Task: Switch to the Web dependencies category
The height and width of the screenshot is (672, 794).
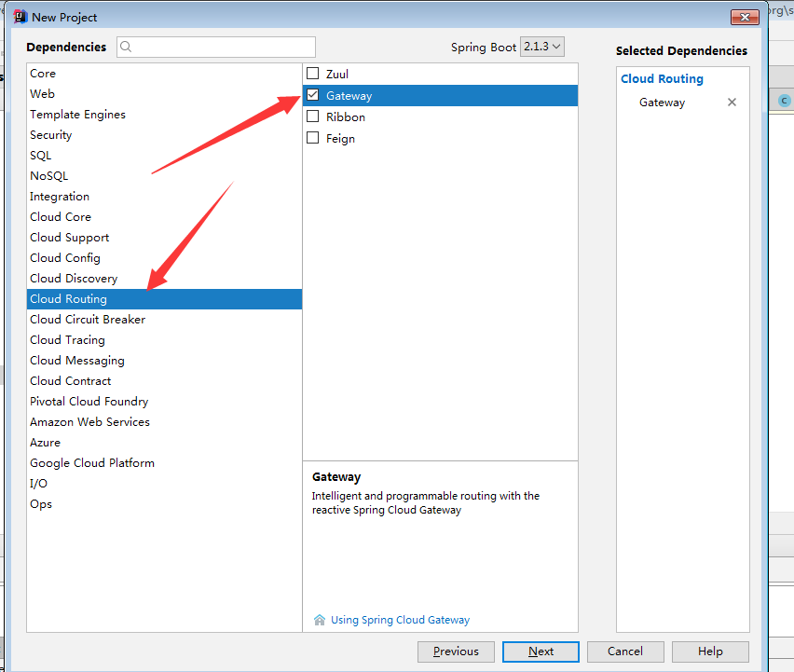Action: [42, 93]
